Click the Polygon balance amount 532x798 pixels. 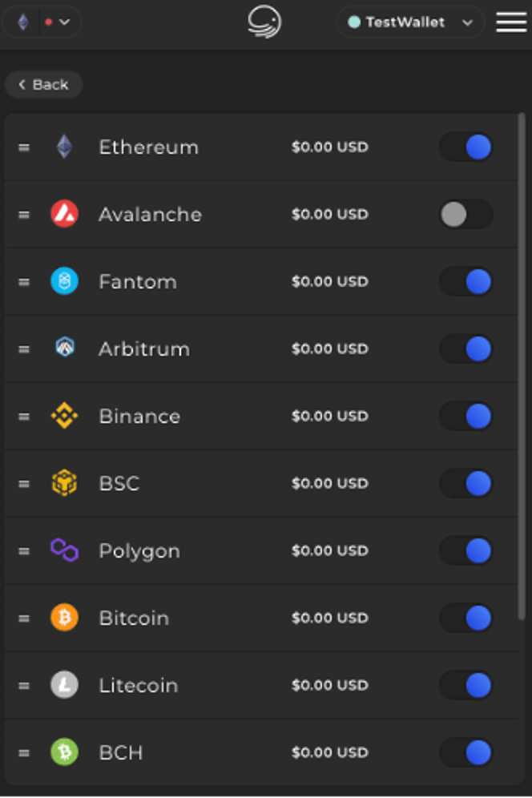coord(329,551)
